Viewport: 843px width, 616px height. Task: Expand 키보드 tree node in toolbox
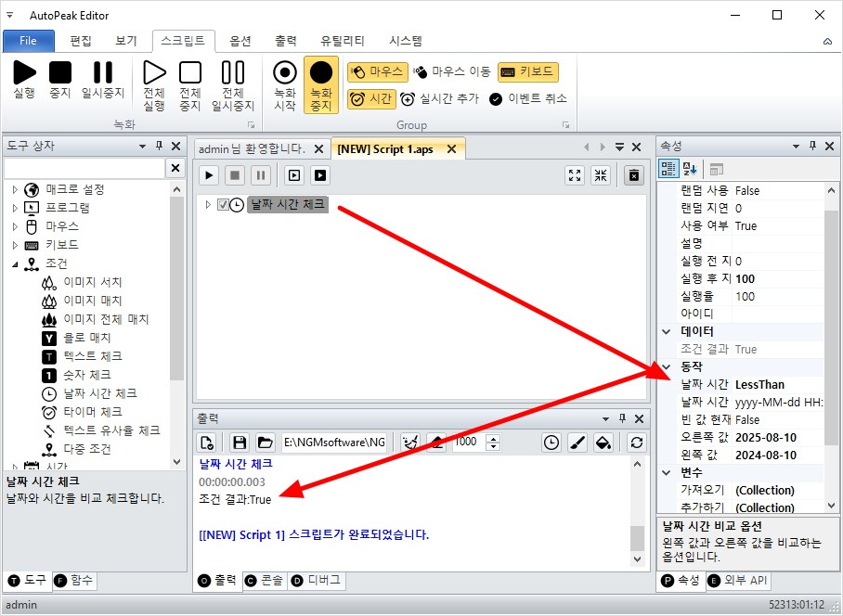(x=15, y=245)
